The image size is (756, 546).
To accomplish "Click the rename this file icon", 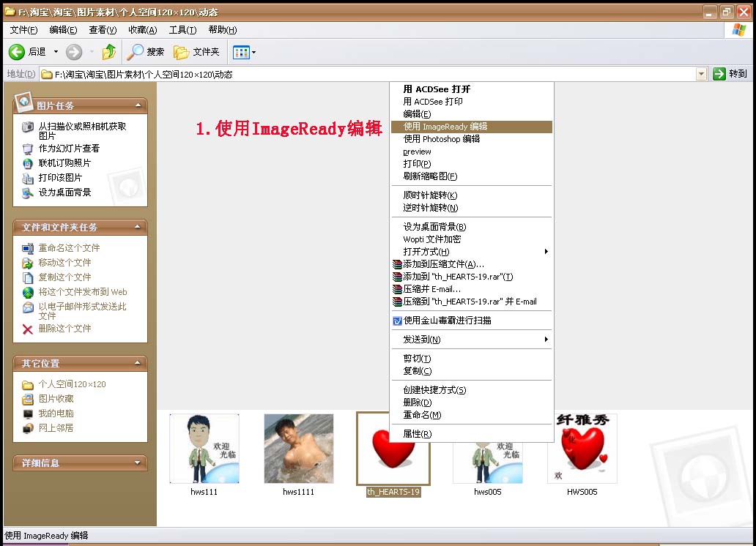I will point(28,249).
